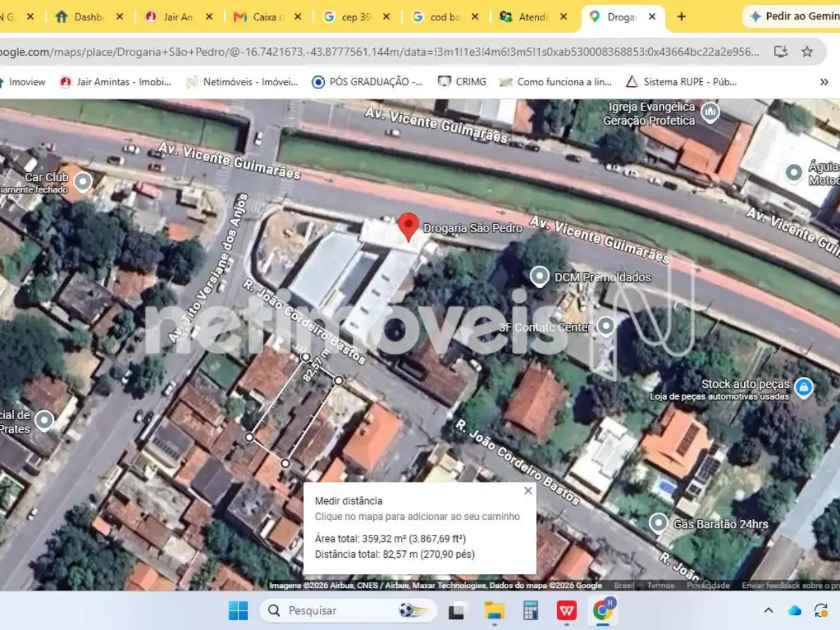Open the Netimóveis bookmark

(242, 82)
